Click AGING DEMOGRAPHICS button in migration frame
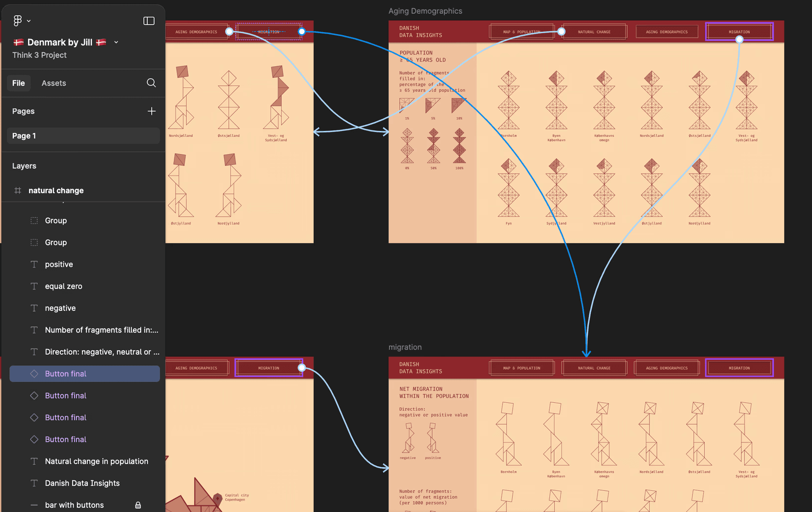The image size is (812, 512). (x=667, y=368)
